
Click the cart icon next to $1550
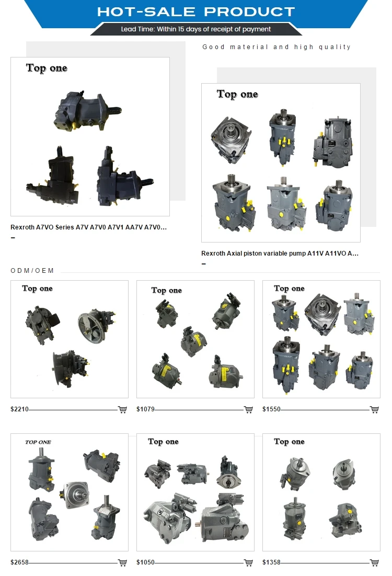pos(374,410)
